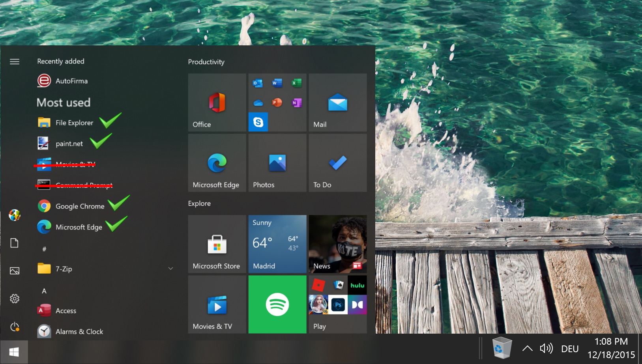This screenshot has height=364, width=642.
Task: Open the PowerPoint small tile
Action: click(x=277, y=103)
